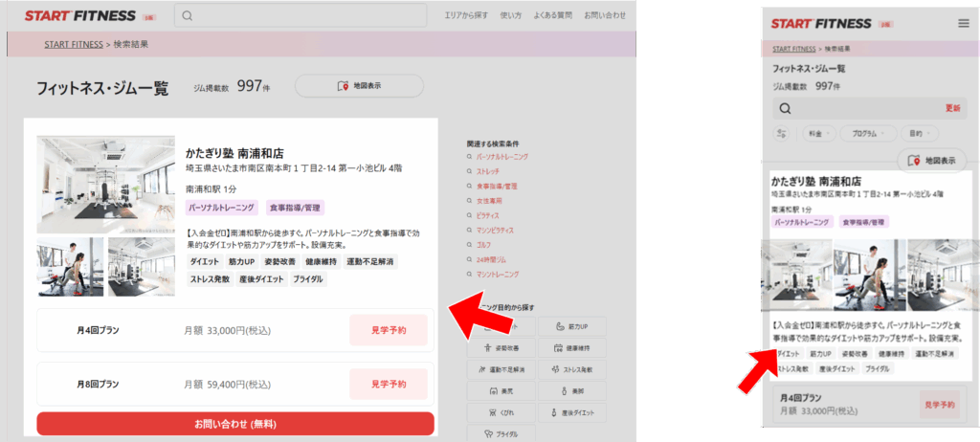Click the パーソナルトレーニング related search link
The width and height of the screenshot is (980, 442).
point(501,156)
